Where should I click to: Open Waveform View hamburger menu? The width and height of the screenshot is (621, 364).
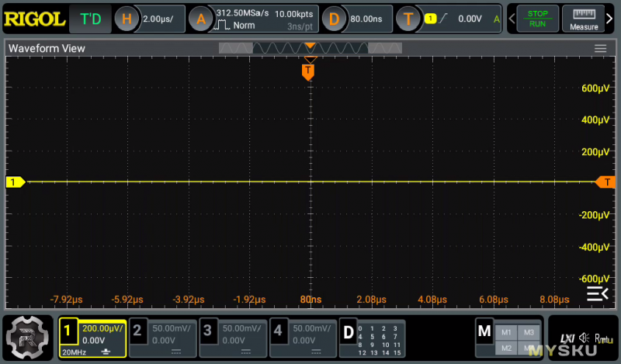point(600,48)
